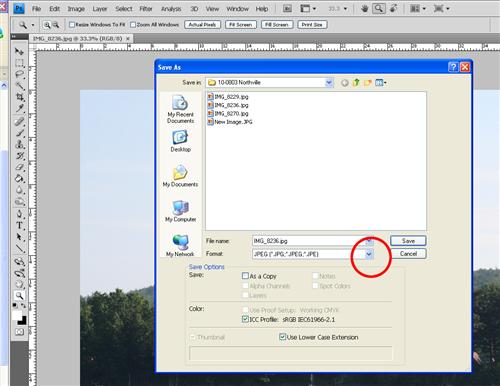Open the Image menu
Screen dimensions: 500x386
pyautogui.click(x=76, y=9)
